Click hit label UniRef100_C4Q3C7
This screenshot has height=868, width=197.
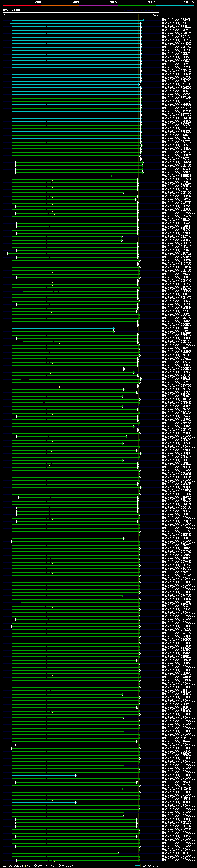point(177,853)
